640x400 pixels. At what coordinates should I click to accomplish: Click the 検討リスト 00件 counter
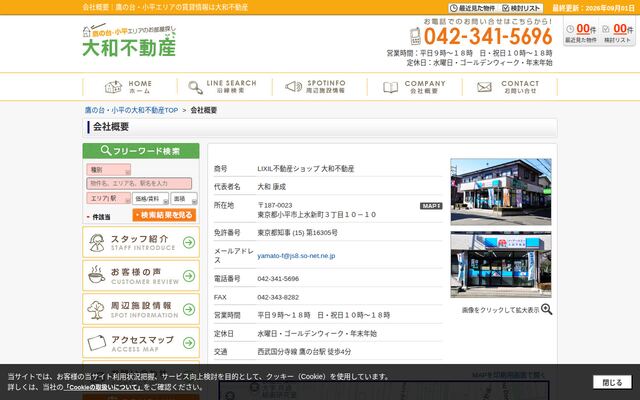point(618,33)
